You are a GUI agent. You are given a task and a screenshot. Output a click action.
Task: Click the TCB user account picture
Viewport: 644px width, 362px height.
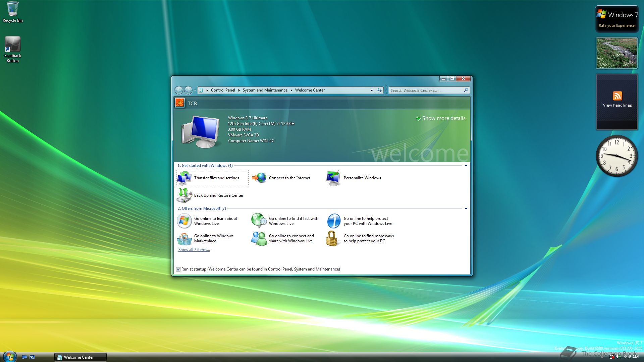(x=180, y=103)
